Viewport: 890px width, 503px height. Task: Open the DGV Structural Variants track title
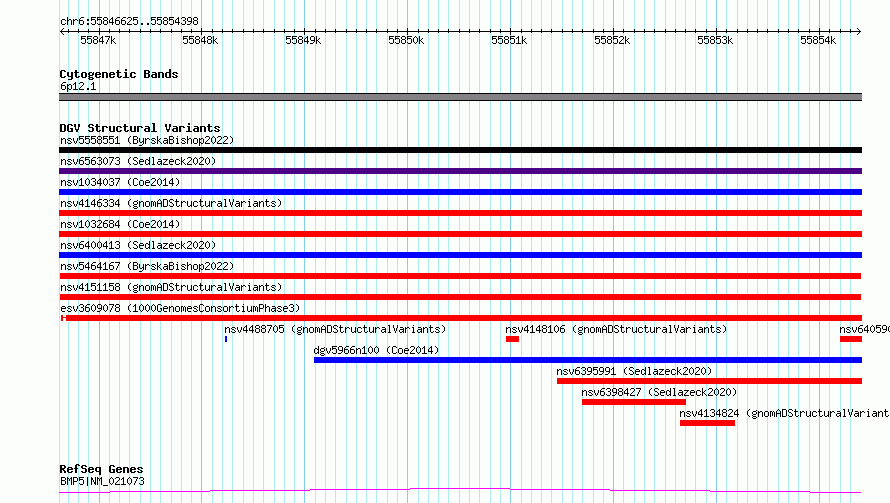tap(140, 128)
